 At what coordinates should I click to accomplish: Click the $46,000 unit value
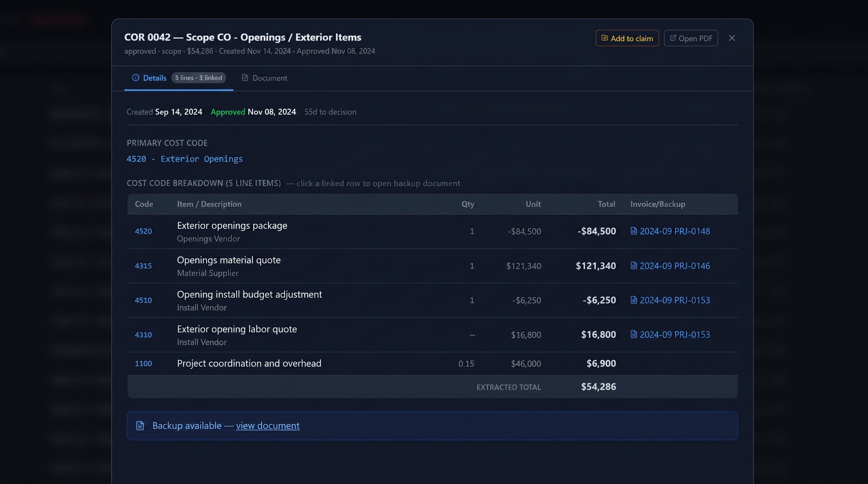pyautogui.click(x=526, y=364)
